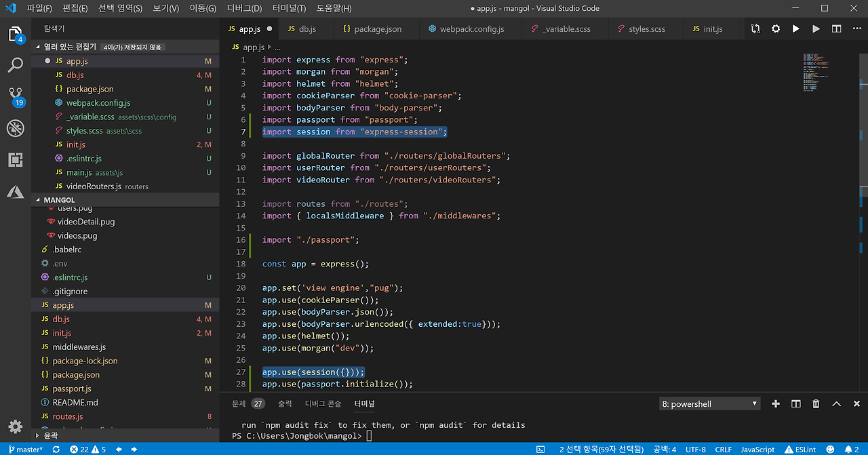Open middlewares.js in MANGOL tree
The width and height of the screenshot is (868, 455).
click(125, 347)
